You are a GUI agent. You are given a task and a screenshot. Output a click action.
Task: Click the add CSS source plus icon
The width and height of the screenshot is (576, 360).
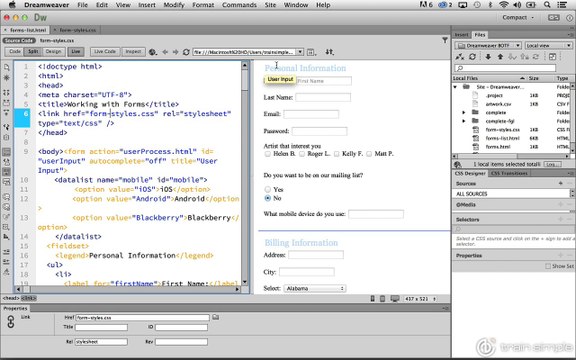coord(561,183)
